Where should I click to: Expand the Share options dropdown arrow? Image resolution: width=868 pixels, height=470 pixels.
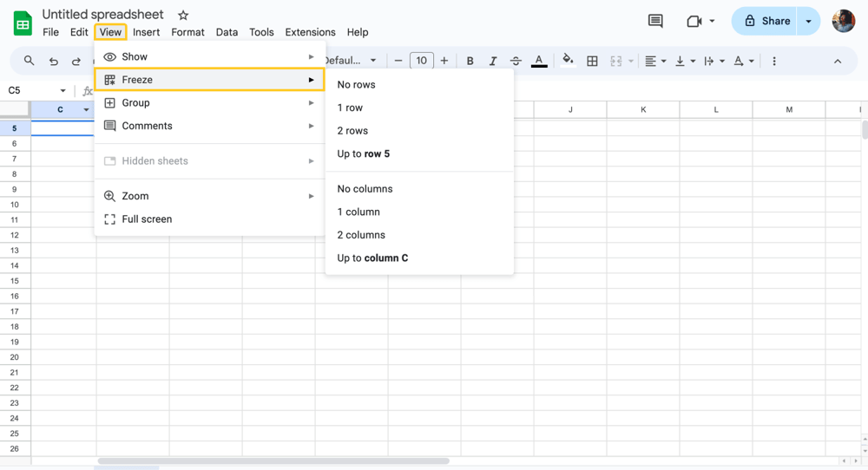coord(808,21)
